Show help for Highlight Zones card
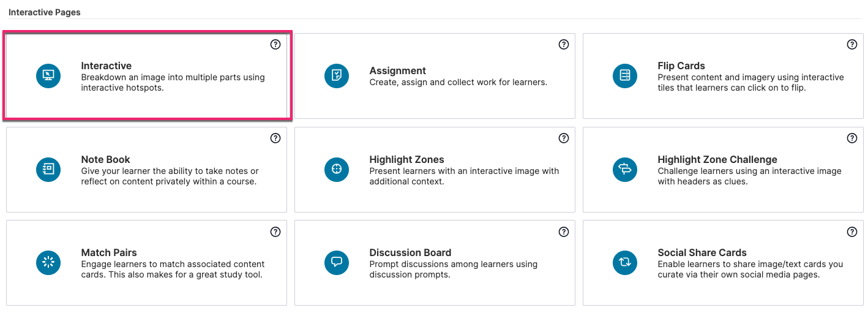 564,138
